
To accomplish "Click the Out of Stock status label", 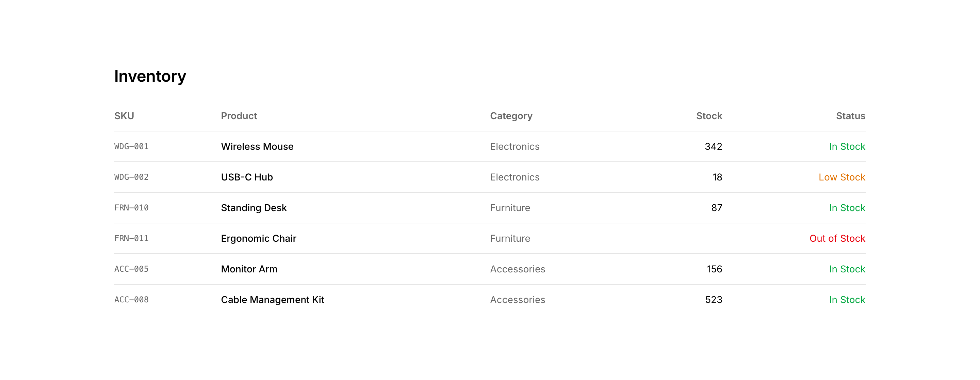I will pos(837,238).
